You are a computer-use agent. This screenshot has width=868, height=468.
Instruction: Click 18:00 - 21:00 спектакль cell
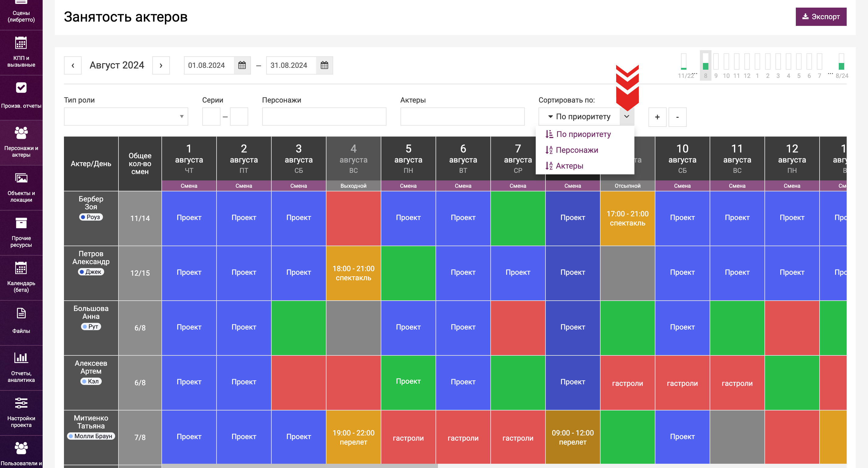point(354,273)
